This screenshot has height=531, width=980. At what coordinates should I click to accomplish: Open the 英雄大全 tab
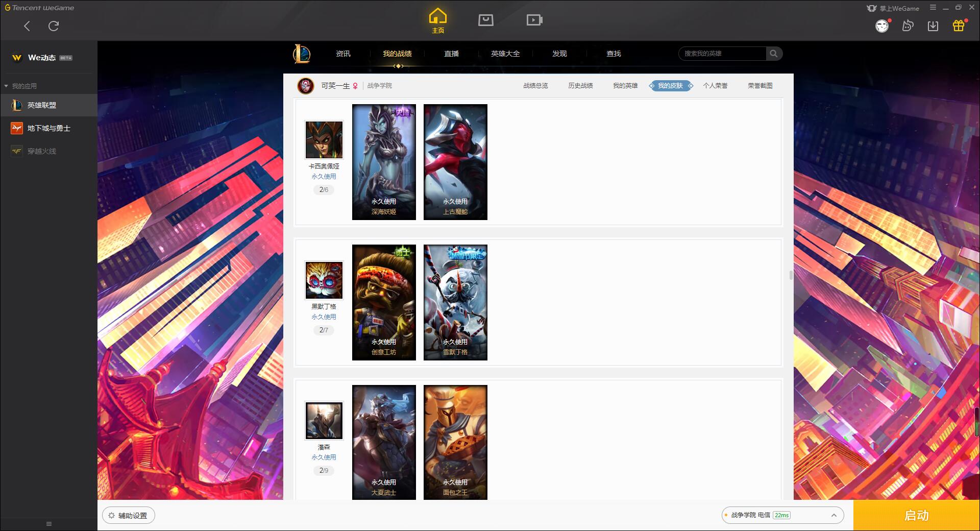(505, 54)
